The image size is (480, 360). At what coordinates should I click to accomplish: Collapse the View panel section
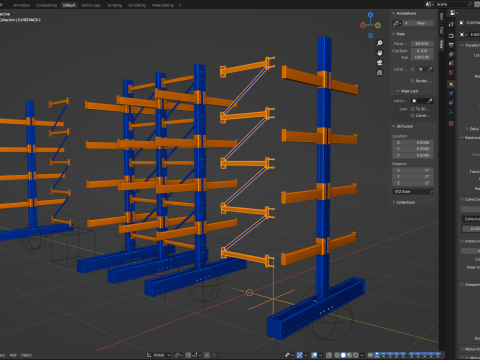(399, 34)
